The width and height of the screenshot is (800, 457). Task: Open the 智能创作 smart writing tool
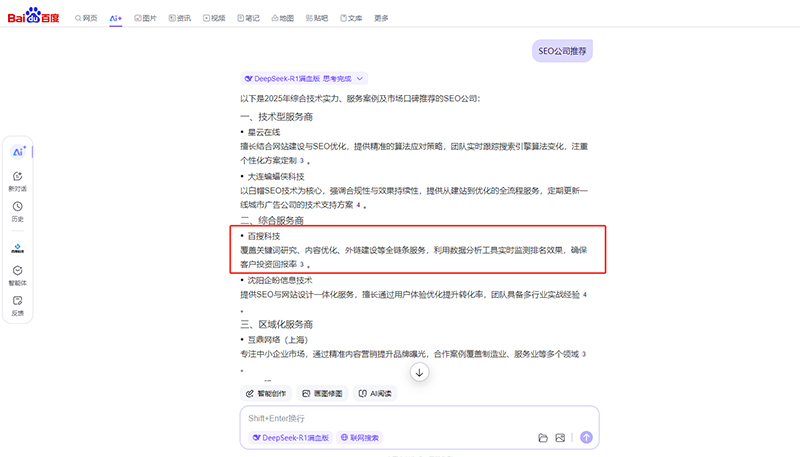point(266,393)
